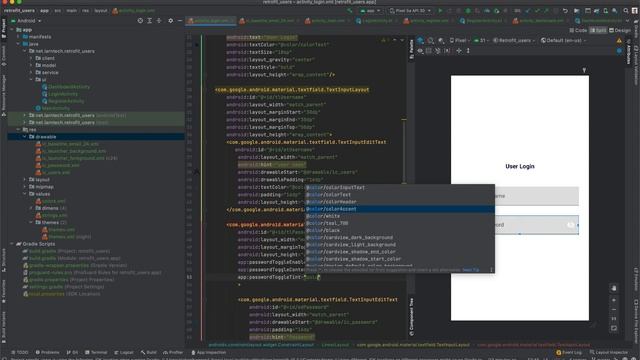Viewport: 640px width, 360px height.
Task: Open the Retrofit_users theme dropdown
Action: click(x=514, y=40)
